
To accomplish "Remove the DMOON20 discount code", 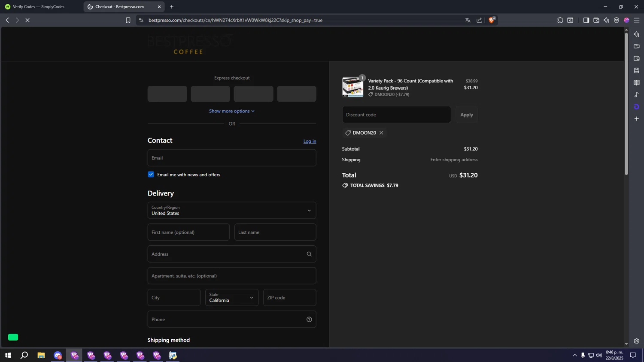I will pos(381,133).
